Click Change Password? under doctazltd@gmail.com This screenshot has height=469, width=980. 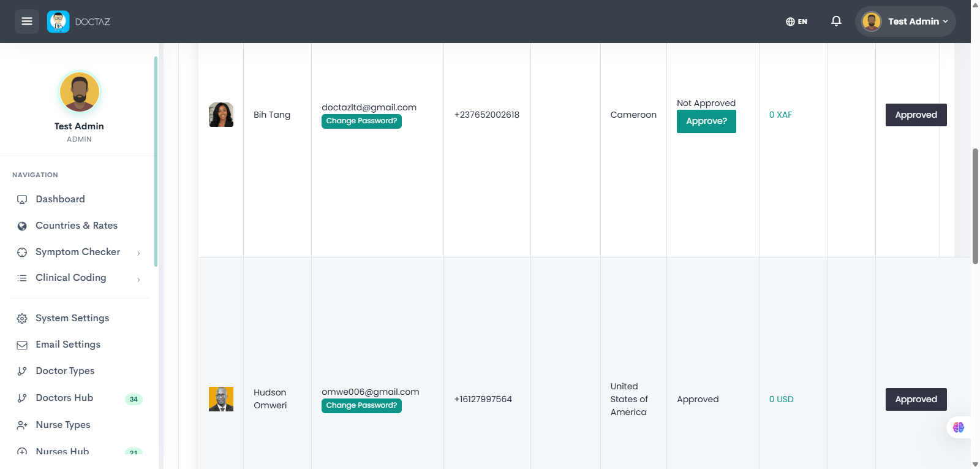tap(361, 121)
